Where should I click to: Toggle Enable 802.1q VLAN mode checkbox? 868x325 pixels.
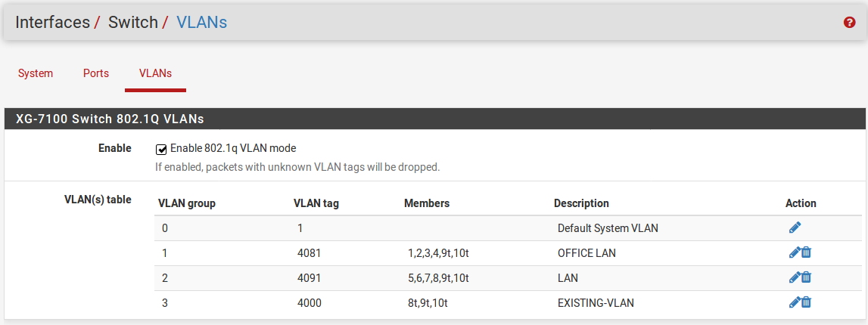pyautogui.click(x=161, y=149)
